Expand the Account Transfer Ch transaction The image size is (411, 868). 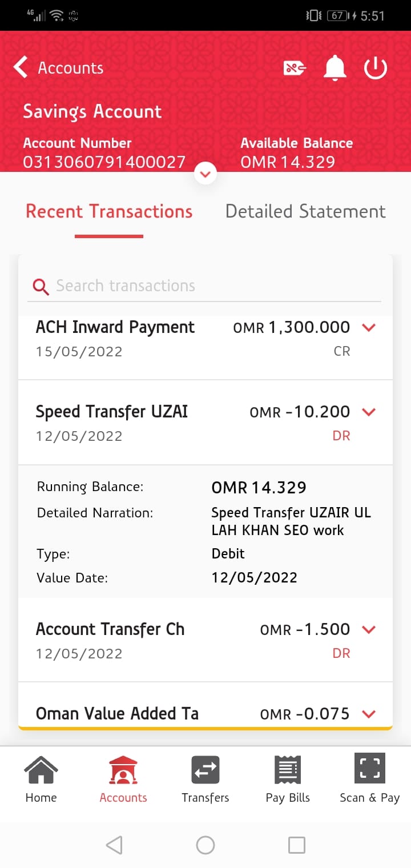click(x=369, y=629)
